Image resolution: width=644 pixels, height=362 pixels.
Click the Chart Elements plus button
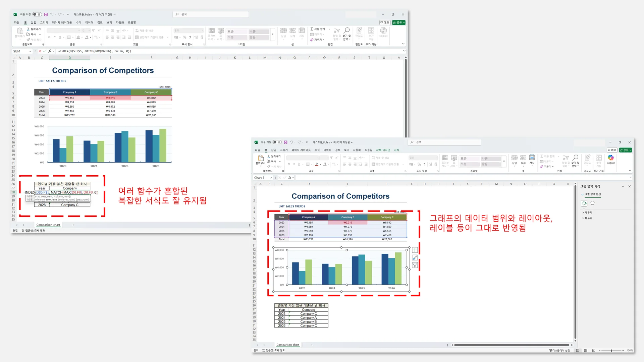click(415, 250)
